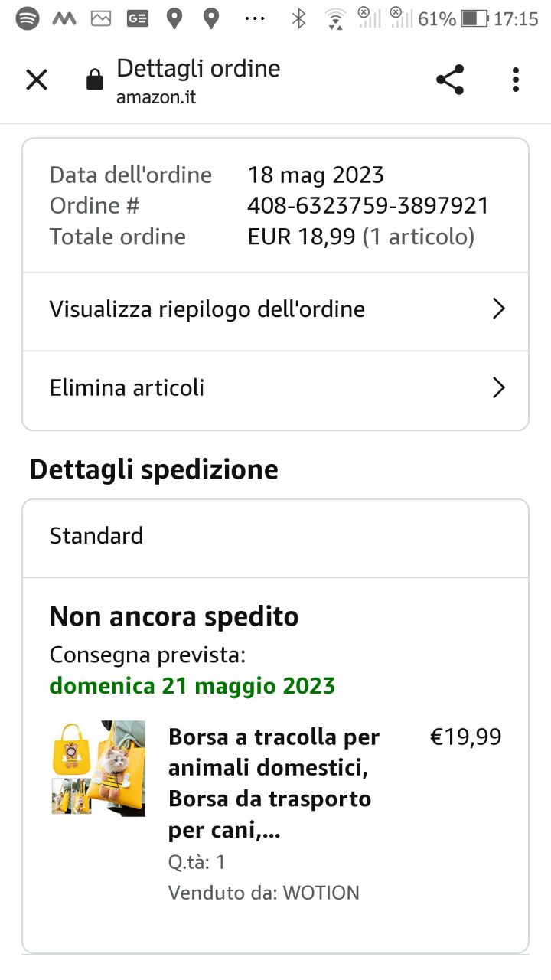Tap the Bluetooth status icon
551x980 pixels.
click(299, 18)
